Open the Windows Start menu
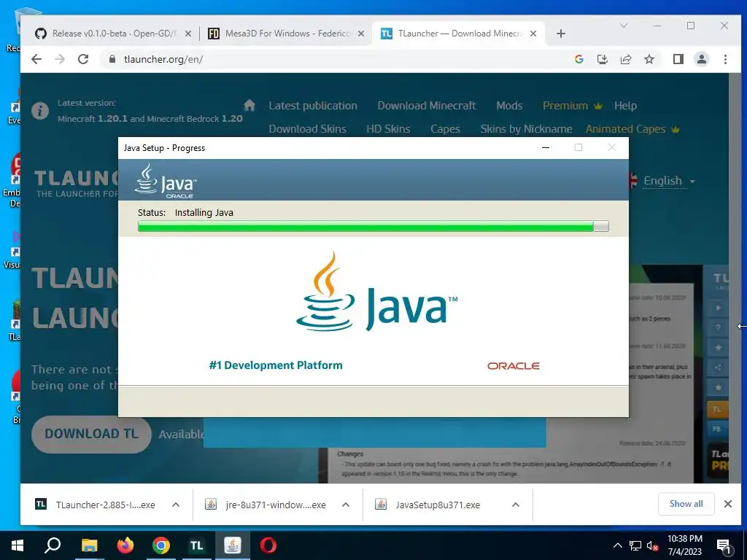 tap(18, 545)
